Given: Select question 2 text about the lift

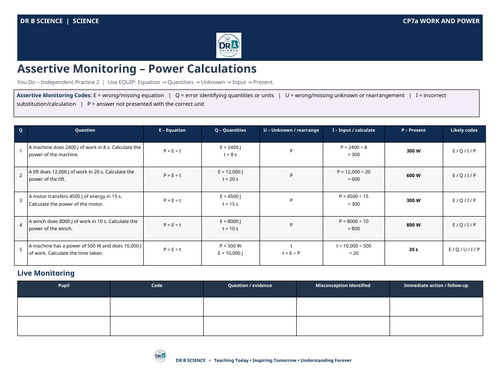Looking at the screenshot, I should [81, 176].
